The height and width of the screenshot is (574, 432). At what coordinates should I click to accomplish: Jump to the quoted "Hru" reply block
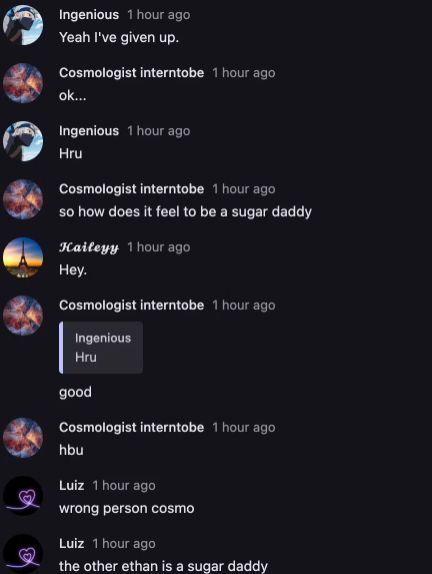(x=101, y=347)
